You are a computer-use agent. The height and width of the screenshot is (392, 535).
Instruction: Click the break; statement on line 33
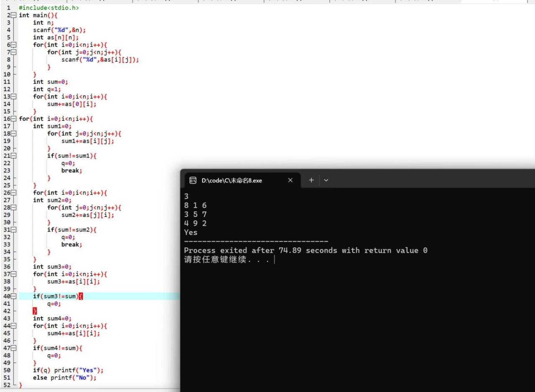coord(72,244)
